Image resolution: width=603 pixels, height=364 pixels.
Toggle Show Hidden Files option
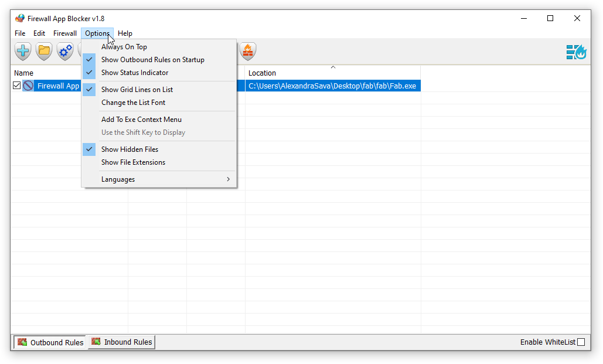[130, 149]
